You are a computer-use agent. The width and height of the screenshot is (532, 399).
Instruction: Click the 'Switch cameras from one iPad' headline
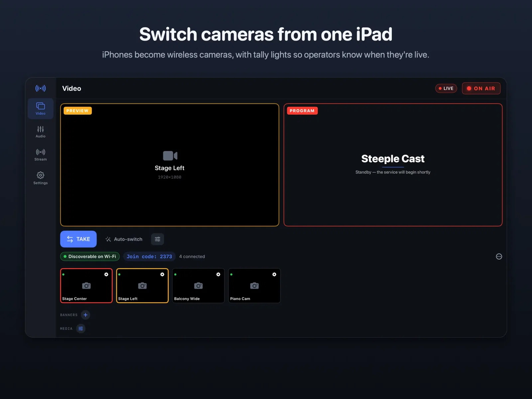pyautogui.click(x=266, y=34)
